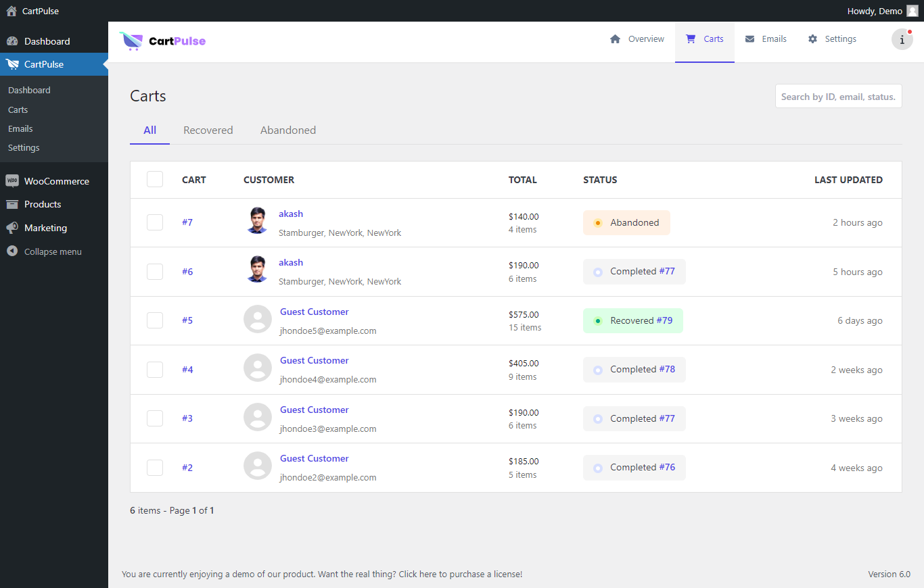Screen dimensions: 924x588
Task: Click the Overview home icon
Action: 615,39
